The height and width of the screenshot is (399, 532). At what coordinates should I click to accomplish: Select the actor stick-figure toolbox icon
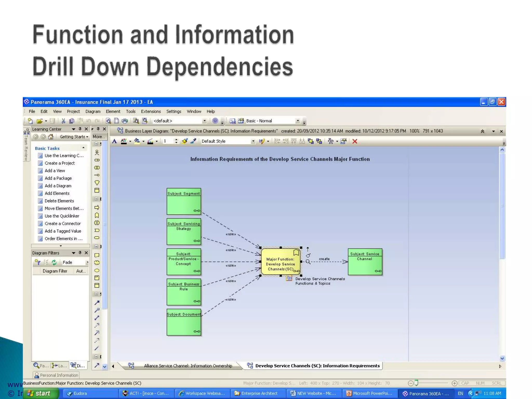[97, 152]
